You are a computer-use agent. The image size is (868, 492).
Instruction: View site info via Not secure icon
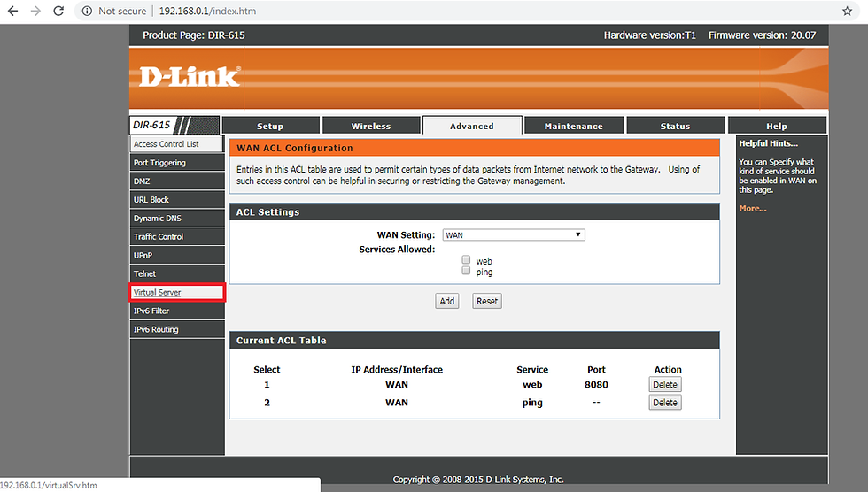pyautogui.click(x=87, y=11)
